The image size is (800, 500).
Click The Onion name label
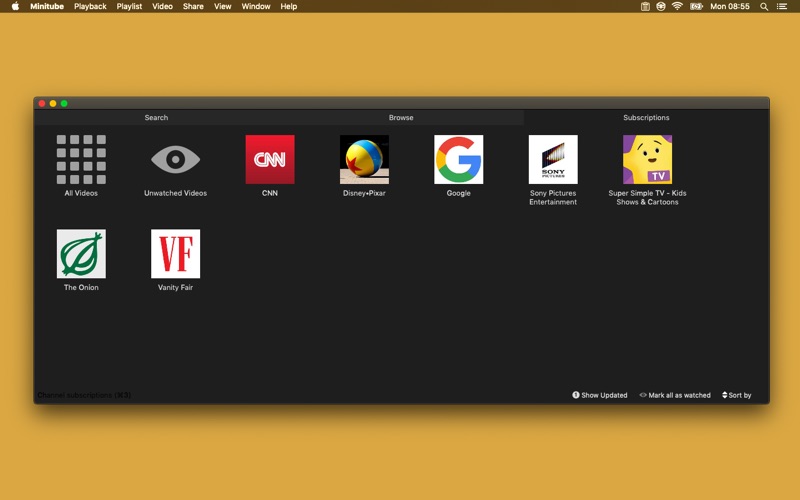coord(81,287)
